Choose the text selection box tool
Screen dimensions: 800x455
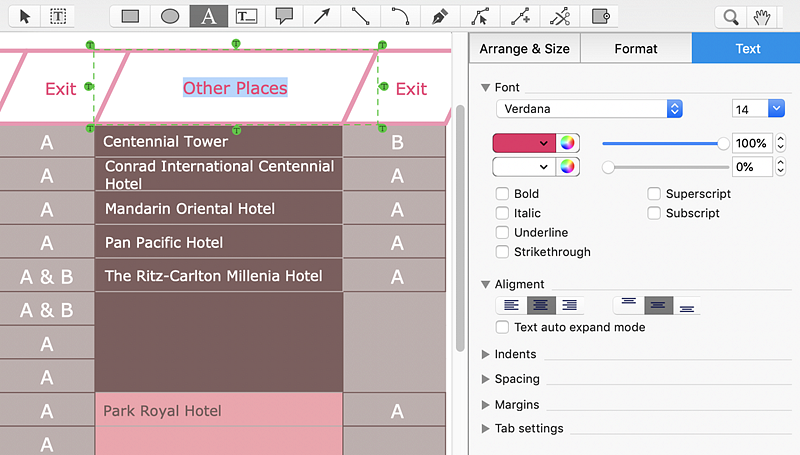click(58, 17)
